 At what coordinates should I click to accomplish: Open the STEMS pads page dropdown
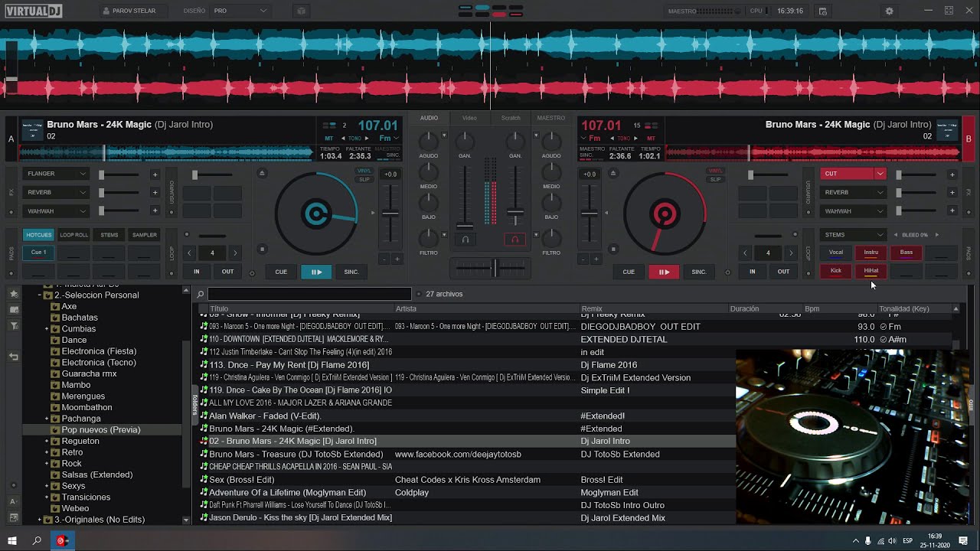click(853, 235)
